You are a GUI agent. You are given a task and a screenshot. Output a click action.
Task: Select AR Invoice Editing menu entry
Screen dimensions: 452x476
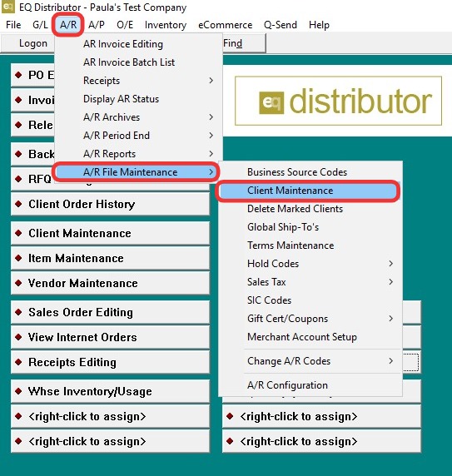tap(138, 44)
